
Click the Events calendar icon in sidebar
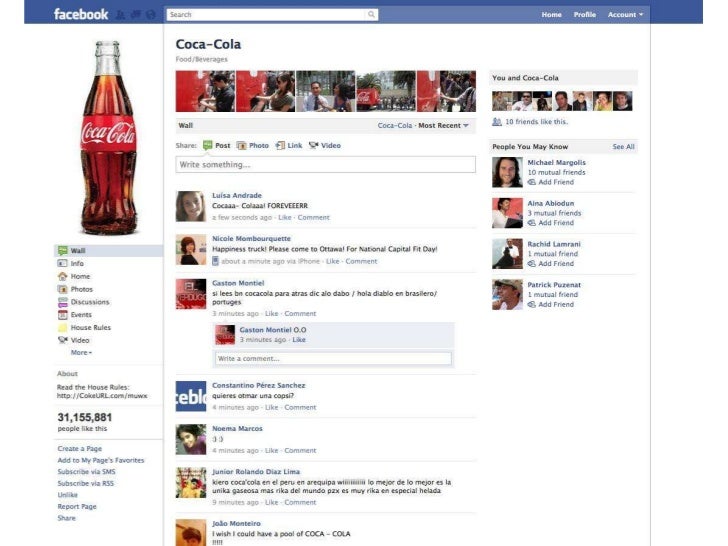[x=63, y=314]
